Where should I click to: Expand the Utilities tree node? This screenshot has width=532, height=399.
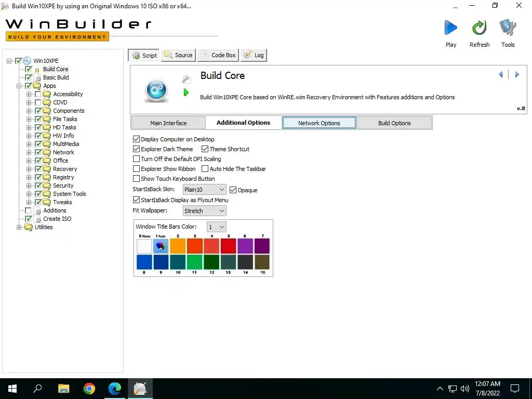tap(19, 228)
